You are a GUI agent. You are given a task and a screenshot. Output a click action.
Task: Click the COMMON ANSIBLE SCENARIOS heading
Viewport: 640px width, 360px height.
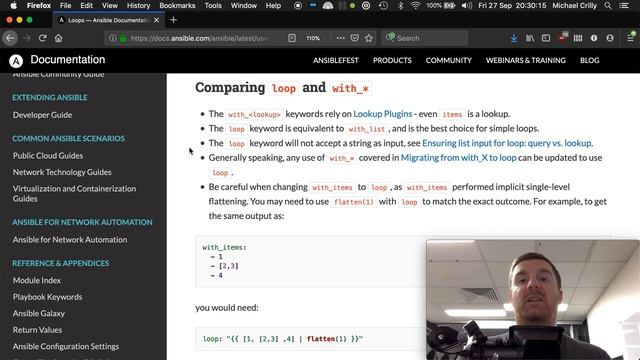(69, 138)
